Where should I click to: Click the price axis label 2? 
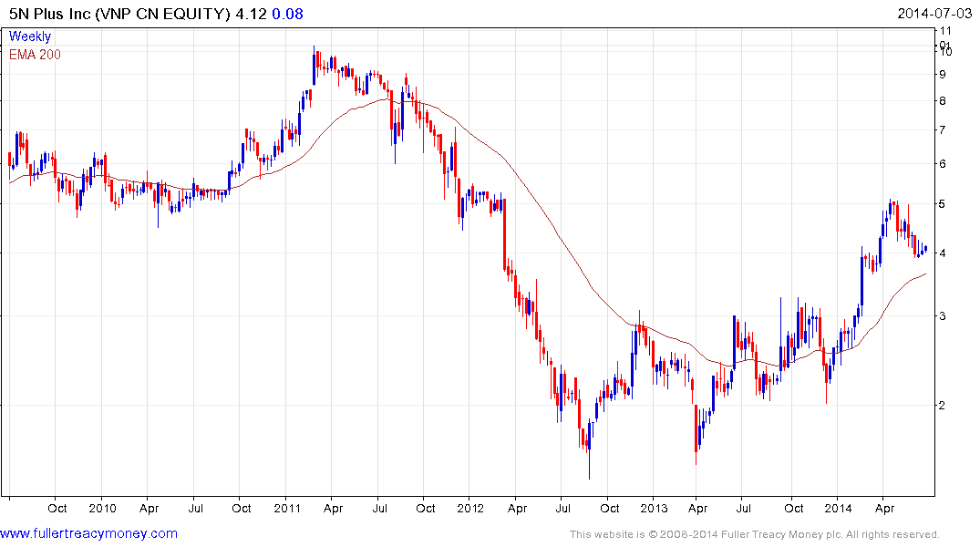[x=942, y=405]
